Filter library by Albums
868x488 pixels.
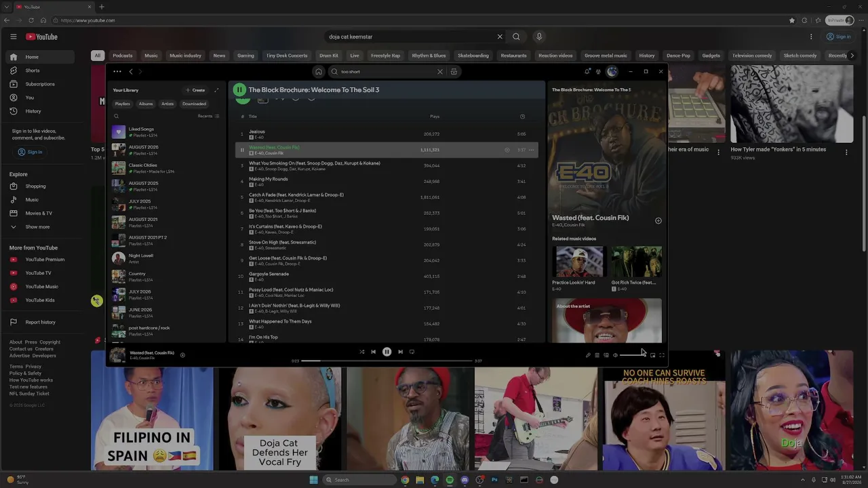point(146,104)
